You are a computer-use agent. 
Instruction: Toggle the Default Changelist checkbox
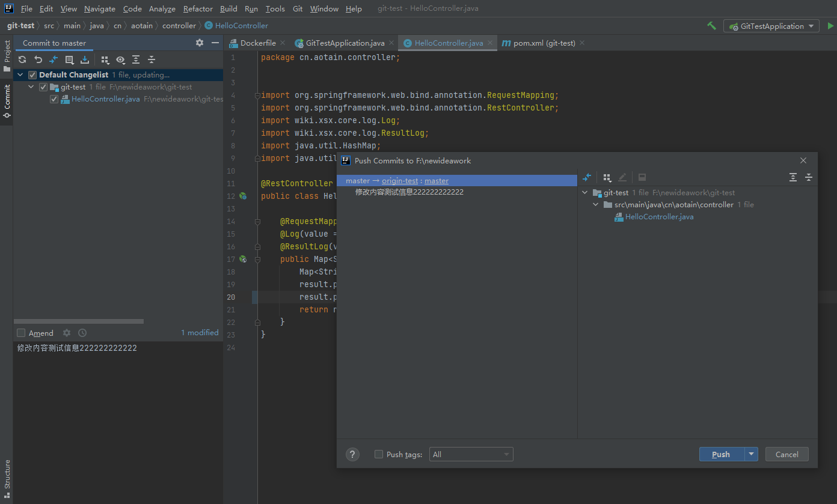(32, 75)
